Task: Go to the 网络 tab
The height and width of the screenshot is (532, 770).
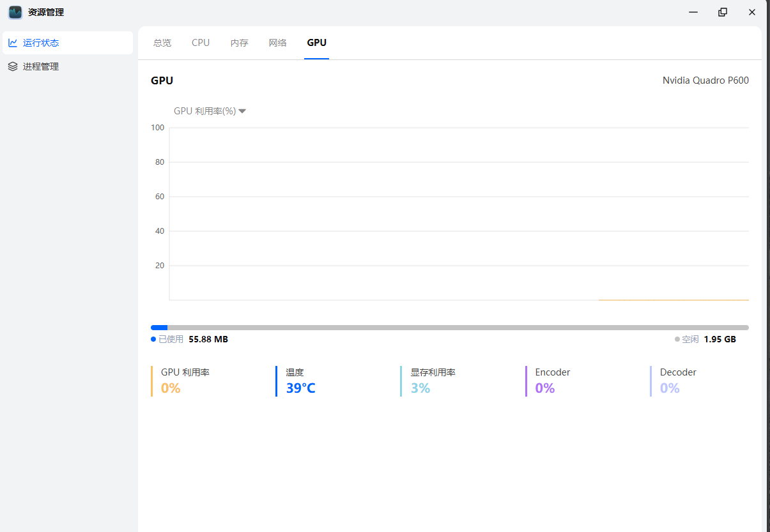Action: pyautogui.click(x=277, y=43)
